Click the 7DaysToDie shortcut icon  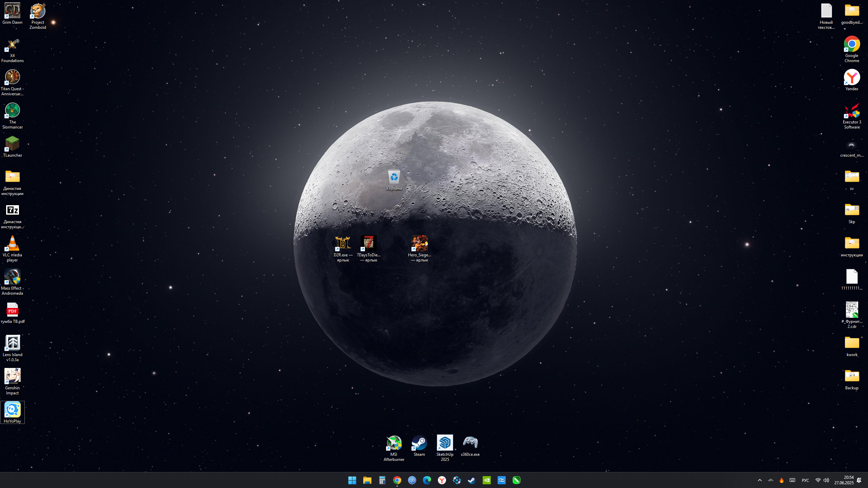pyautogui.click(x=368, y=244)
